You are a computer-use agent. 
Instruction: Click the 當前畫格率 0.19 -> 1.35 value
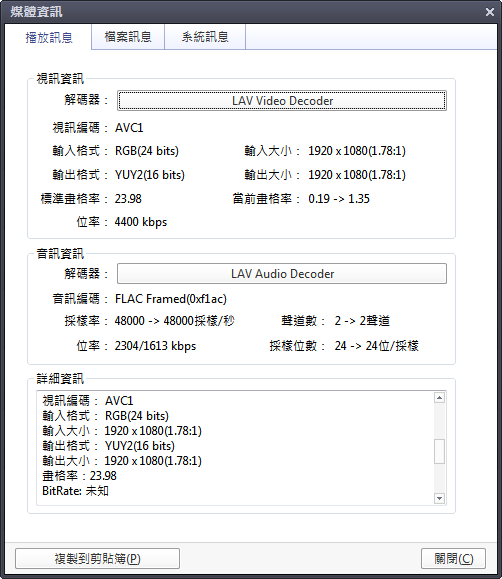[339, 199]
